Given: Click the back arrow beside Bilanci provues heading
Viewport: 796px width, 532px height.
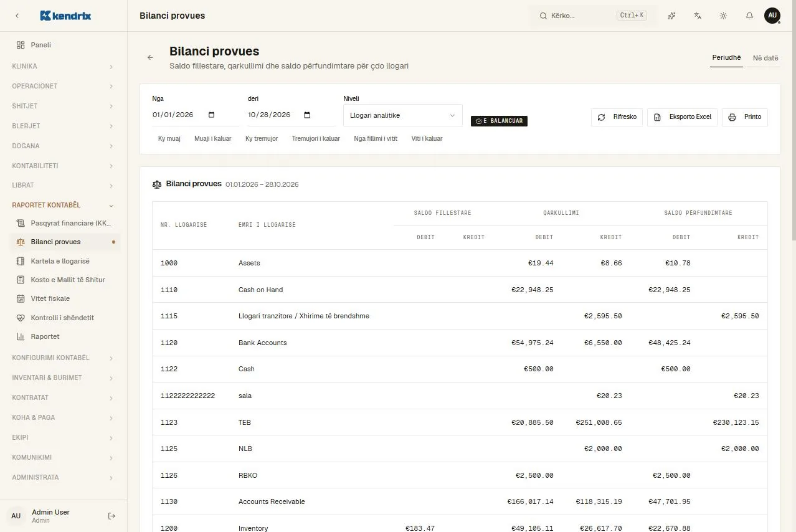Looking at the screenshot, I should [150, 57].
